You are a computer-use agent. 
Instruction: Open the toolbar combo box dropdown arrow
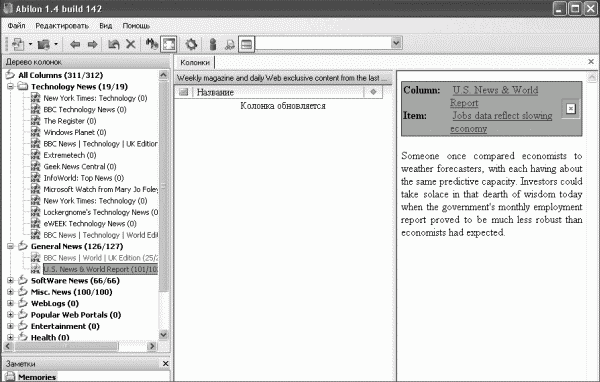pyautogui.click(x=396, y=43)
